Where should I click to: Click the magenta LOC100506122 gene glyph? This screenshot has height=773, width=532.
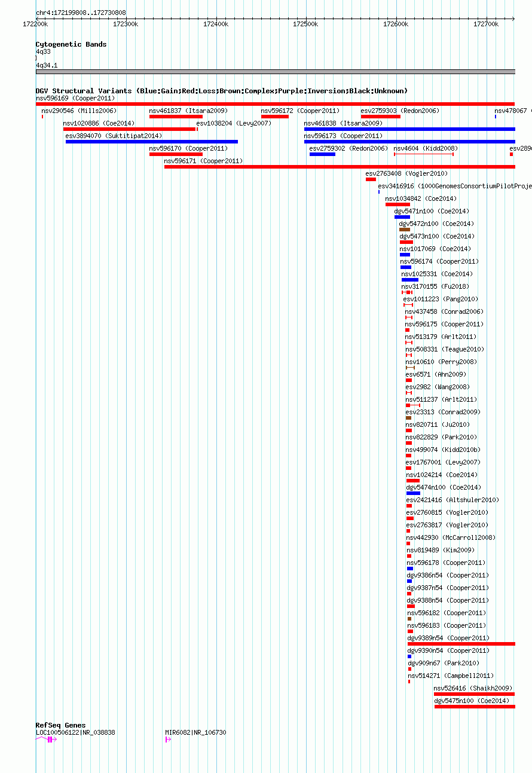[46, 740]
